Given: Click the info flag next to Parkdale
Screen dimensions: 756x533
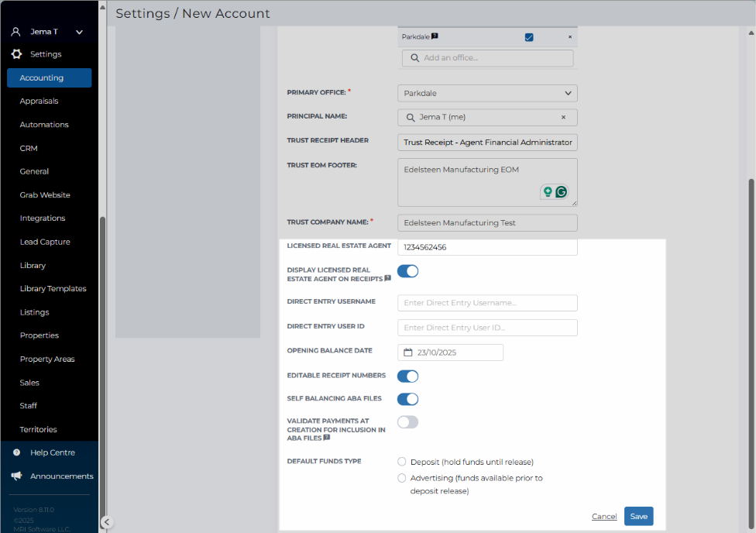Looking at the screenshot, I should 435,36.
